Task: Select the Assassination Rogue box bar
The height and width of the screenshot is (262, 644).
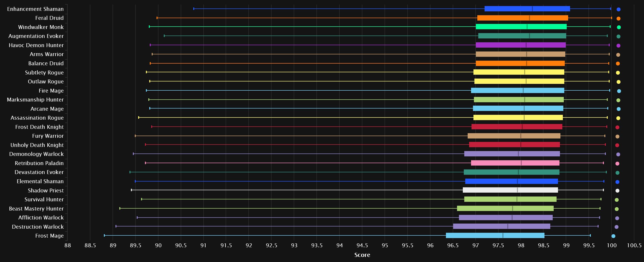Action: pyautogui.click(x=518, y=118)
